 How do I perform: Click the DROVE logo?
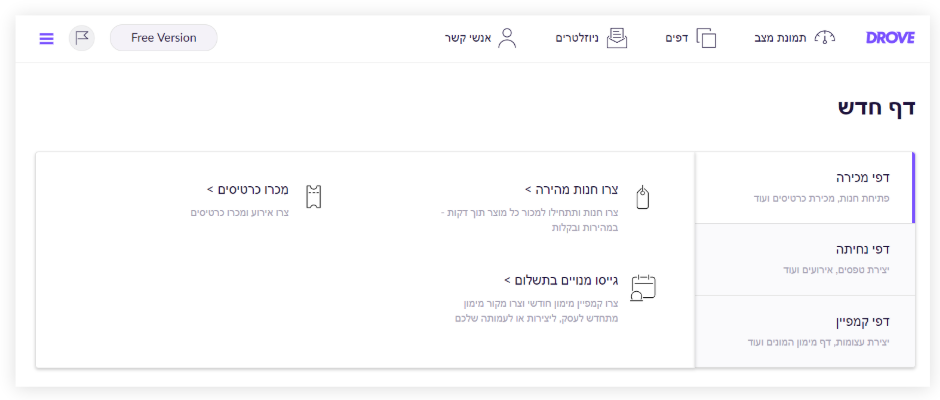[890, 38]
